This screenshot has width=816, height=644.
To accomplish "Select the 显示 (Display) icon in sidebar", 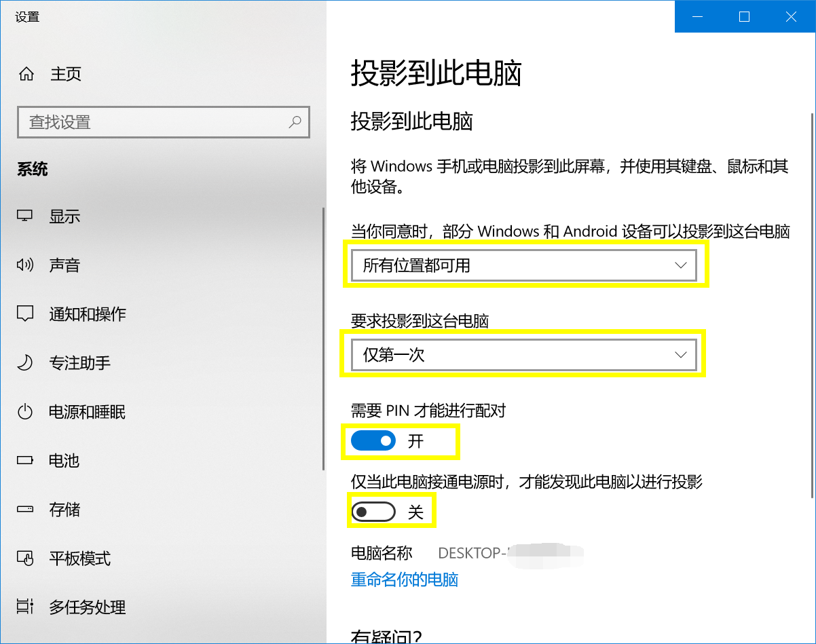I will coord(25,216).
